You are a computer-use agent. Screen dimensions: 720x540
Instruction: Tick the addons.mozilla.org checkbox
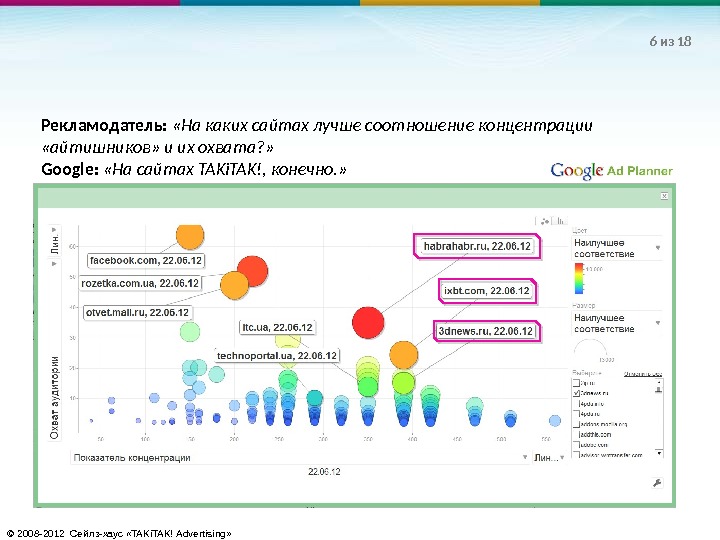point(576,424)
